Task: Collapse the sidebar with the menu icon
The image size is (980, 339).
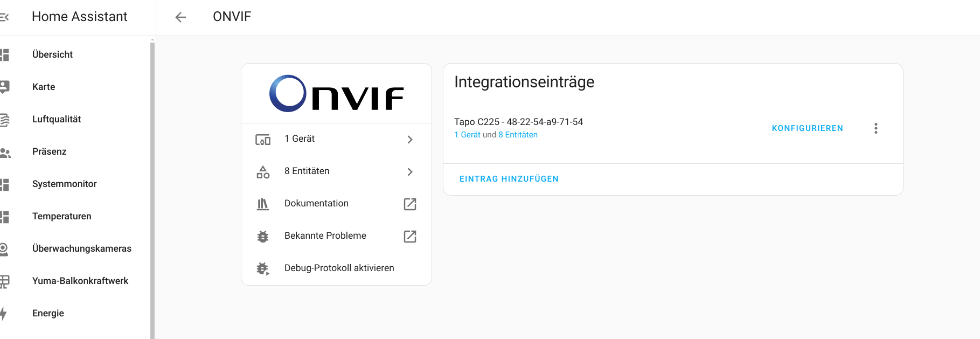Action: 4,17
